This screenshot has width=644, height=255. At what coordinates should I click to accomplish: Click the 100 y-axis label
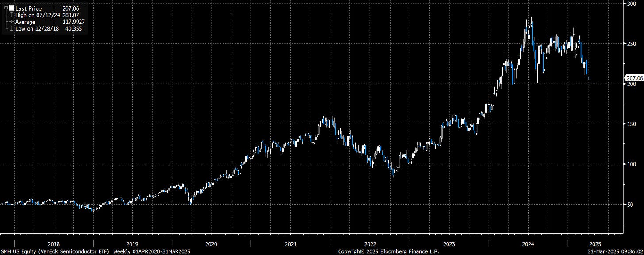coord(632,164)
